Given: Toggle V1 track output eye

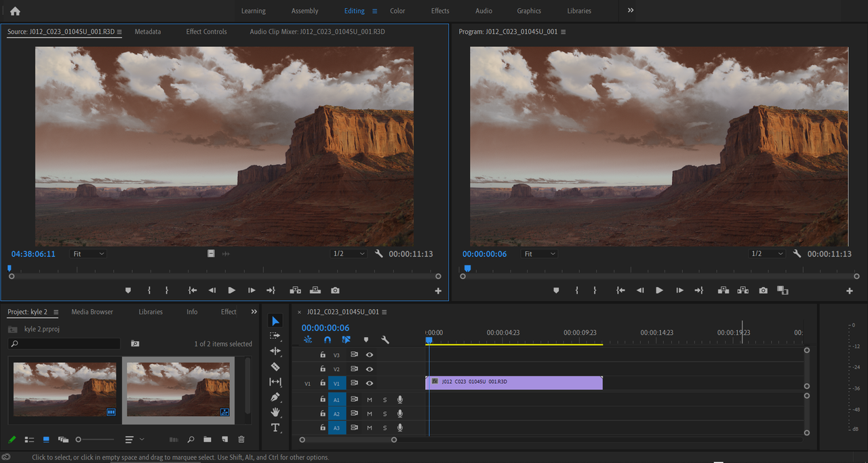Looking at the screenshot, I should point(370,383).
